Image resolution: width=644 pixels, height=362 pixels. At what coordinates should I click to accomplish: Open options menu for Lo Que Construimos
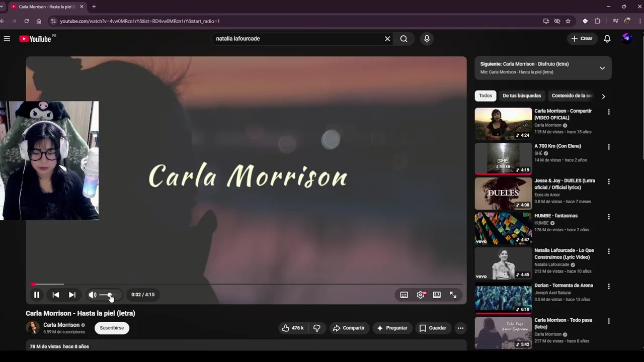tap(609, 251)
